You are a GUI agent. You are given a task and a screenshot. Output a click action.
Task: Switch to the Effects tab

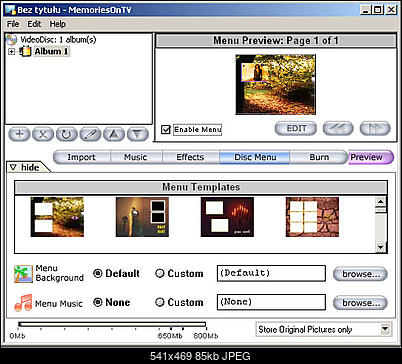[190, 157]
